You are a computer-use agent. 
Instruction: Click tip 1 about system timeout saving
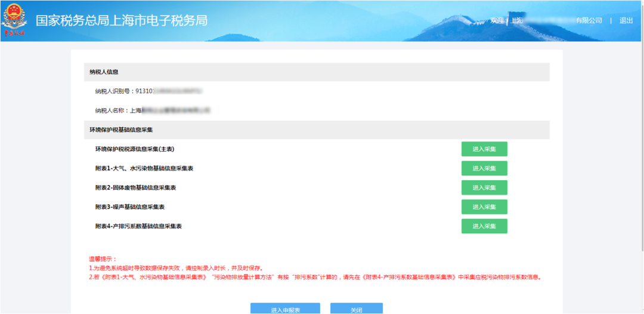[x=176, y=268]
